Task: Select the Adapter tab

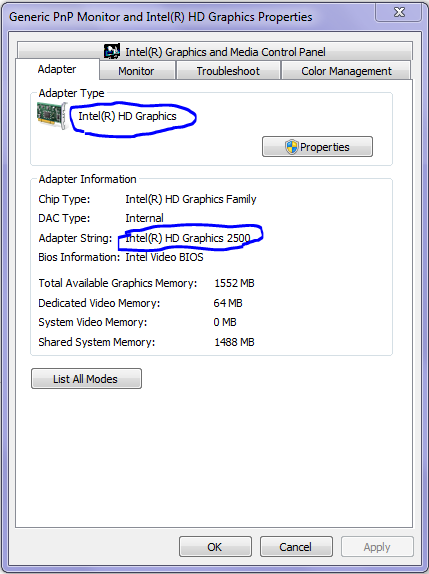Action: click(57, 69)
